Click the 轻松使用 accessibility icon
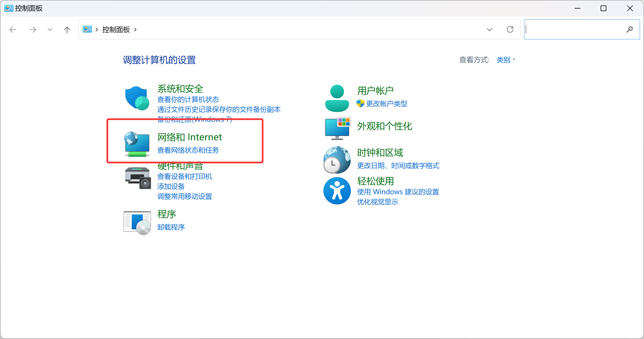 [x=337, y=191]
